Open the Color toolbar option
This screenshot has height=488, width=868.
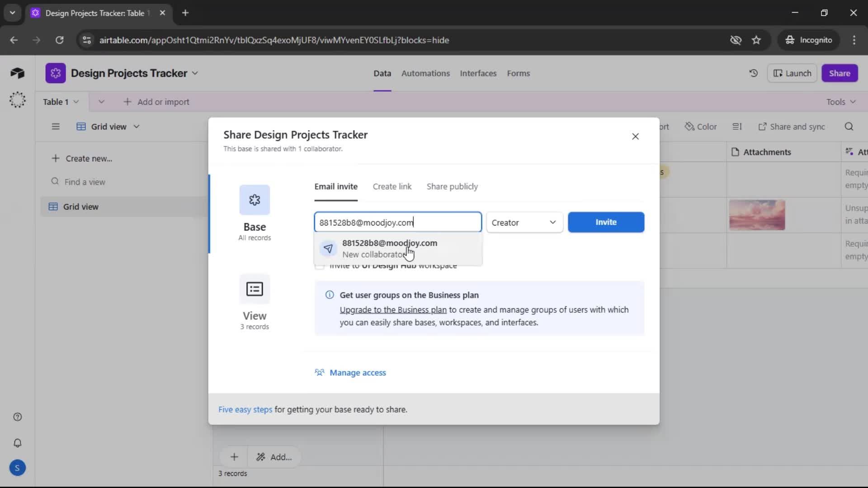[701, 127]
